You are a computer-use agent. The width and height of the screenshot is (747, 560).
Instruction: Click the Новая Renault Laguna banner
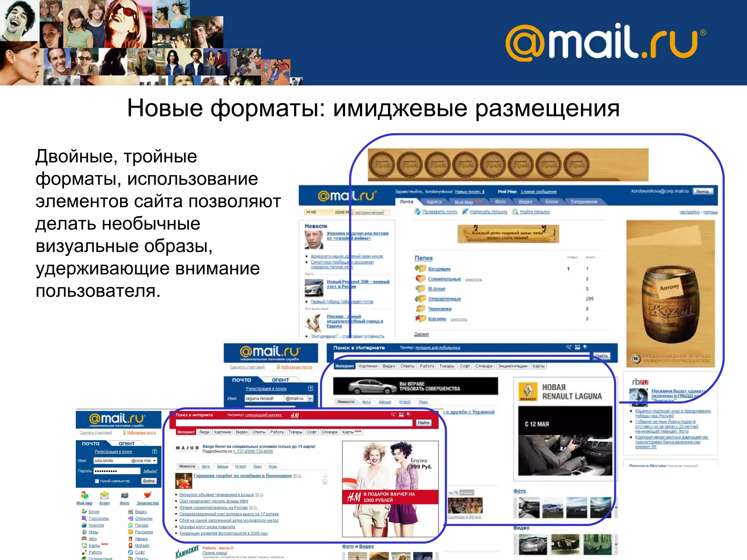[x=565, y=429]
